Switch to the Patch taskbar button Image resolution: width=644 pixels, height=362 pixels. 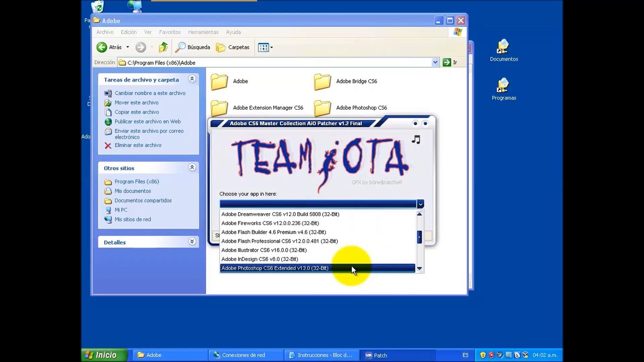[x=397, y=355]
